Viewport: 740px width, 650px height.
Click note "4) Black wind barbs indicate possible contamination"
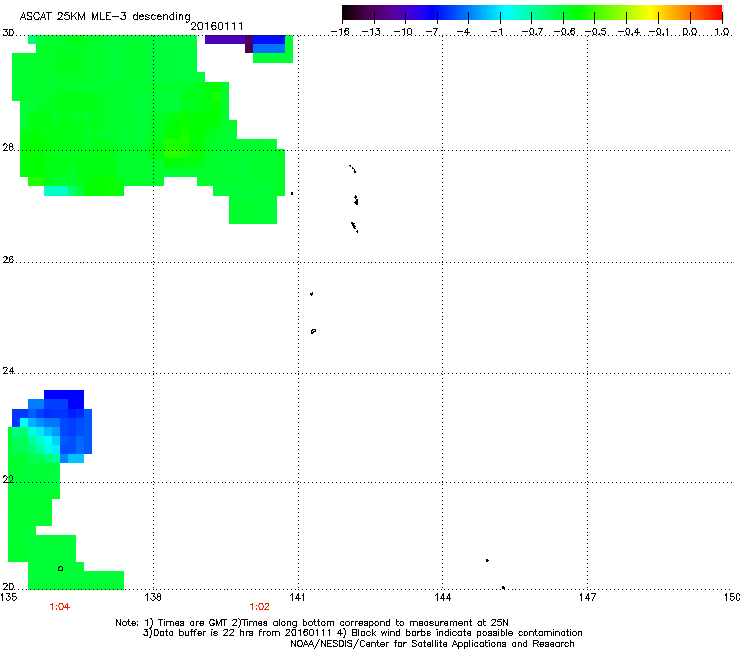460,633
